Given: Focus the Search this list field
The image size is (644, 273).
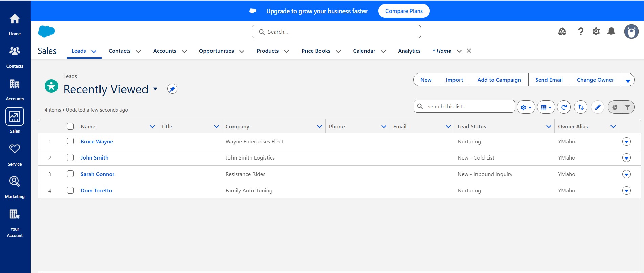Looking at the screenshot, I should pos(464,106).
